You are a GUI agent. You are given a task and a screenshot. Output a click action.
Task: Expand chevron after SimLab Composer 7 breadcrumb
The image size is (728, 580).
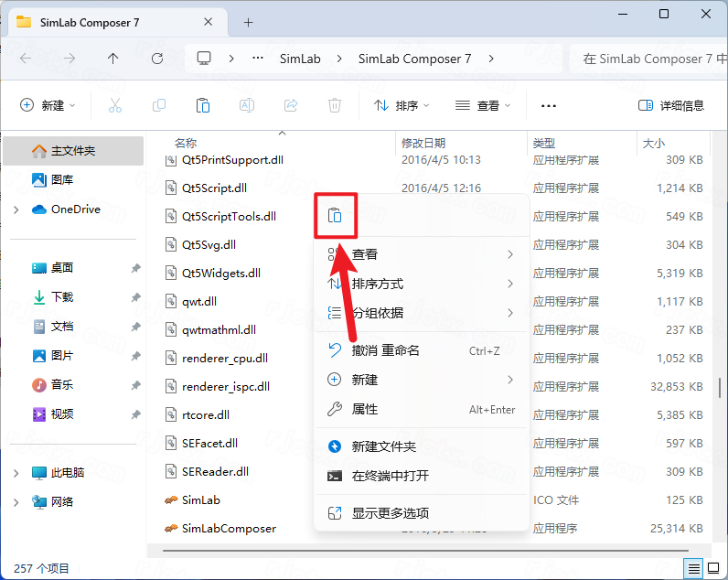click(491, 59)
